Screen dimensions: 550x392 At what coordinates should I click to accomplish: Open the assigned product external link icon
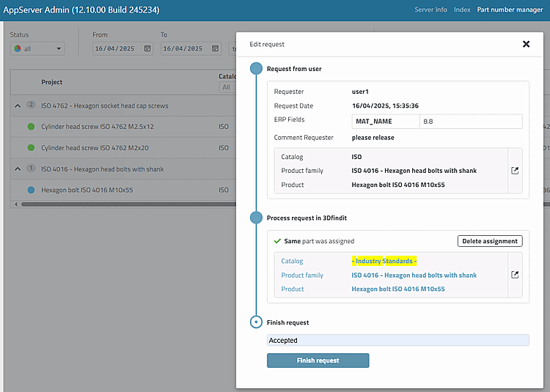click(x=515, y=275)
